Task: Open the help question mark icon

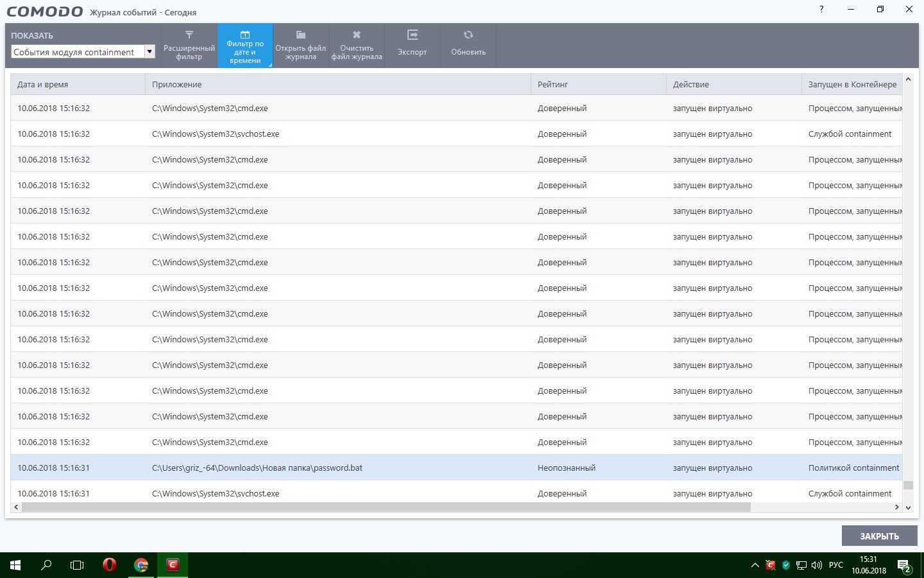Action: coord(821,9)
